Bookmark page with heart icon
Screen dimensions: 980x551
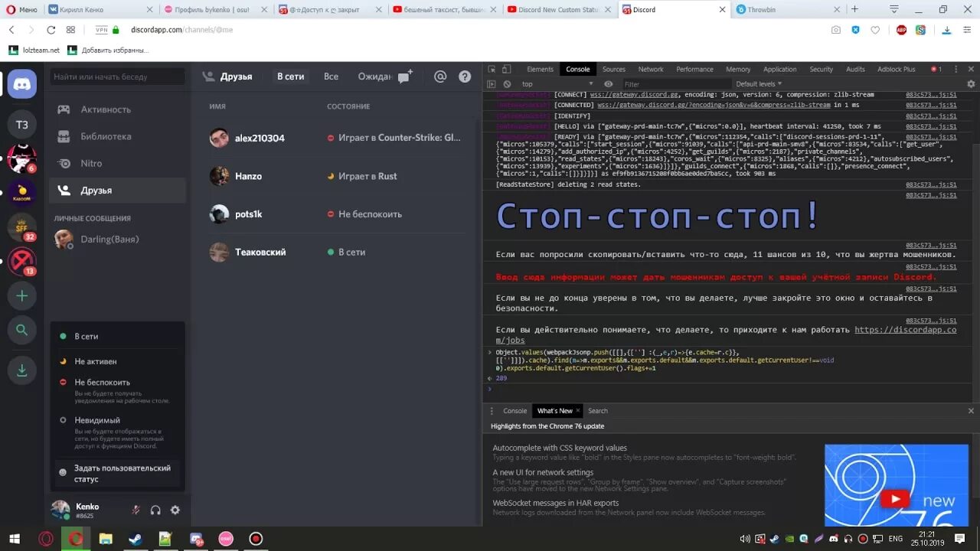(x=876, y=30)
